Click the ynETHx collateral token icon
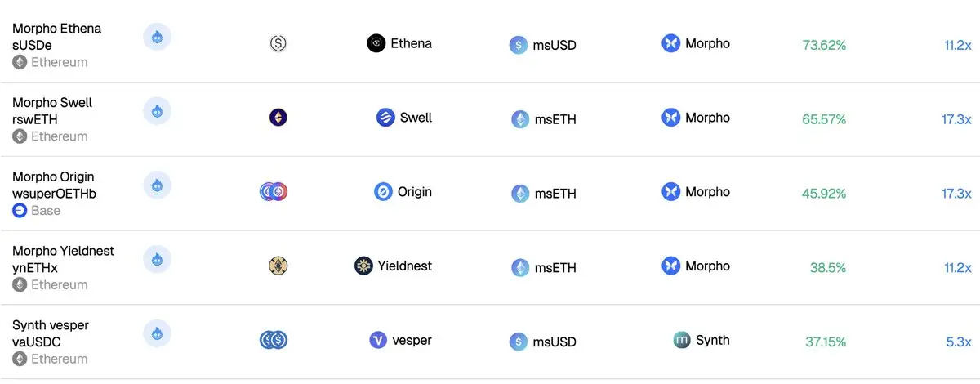 click(278, 266)
